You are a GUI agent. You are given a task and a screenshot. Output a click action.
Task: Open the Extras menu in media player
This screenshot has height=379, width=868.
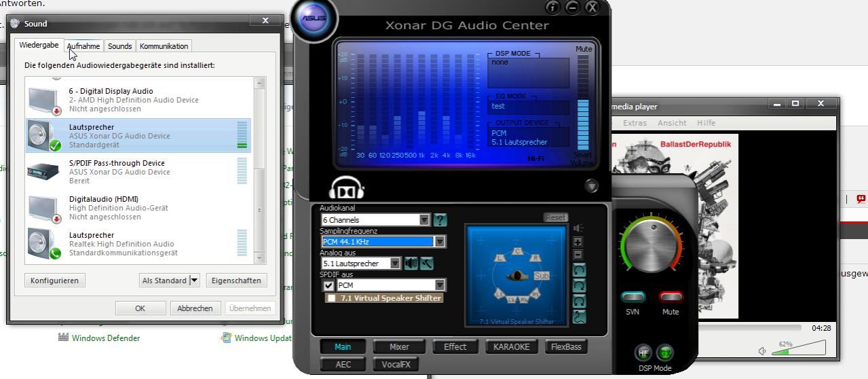[x=635, y=123]
